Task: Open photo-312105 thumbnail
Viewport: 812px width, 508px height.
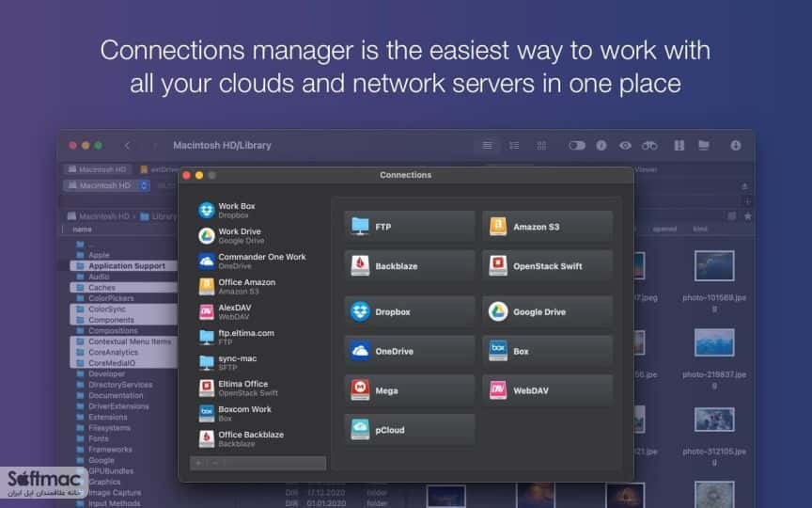Action: pyautogui.click(x=714, y=420)
